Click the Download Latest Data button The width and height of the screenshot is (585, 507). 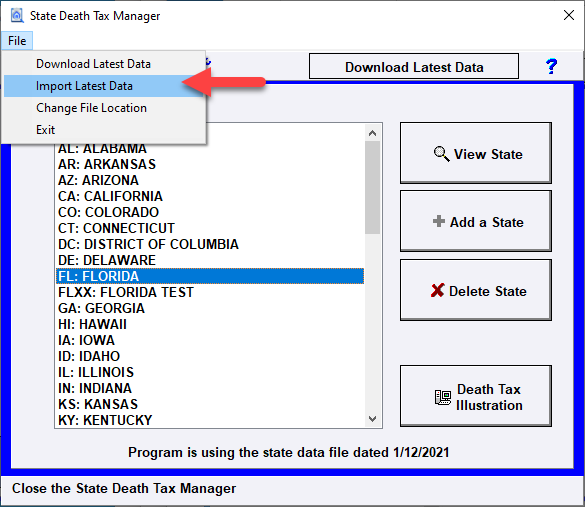tap(414, 66)
